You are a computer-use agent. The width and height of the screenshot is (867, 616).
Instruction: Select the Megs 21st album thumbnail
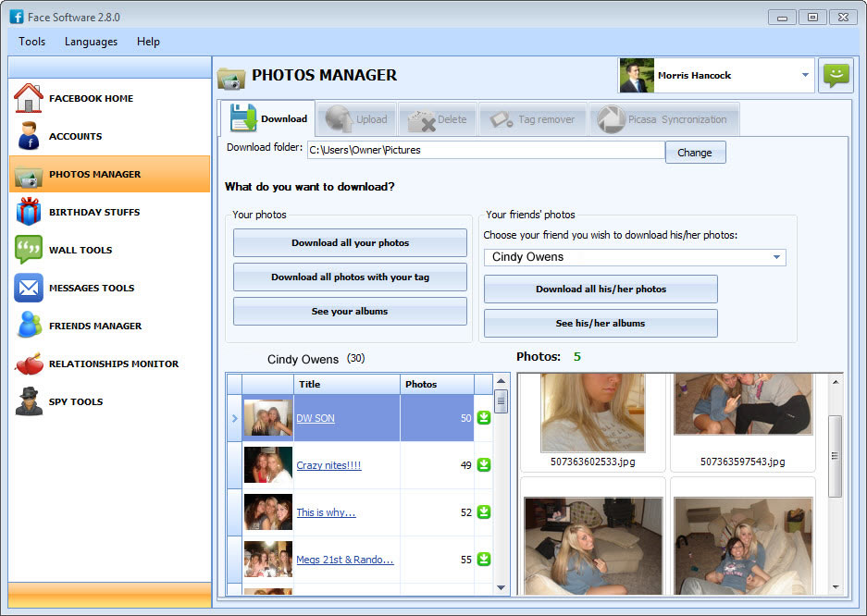268,559
